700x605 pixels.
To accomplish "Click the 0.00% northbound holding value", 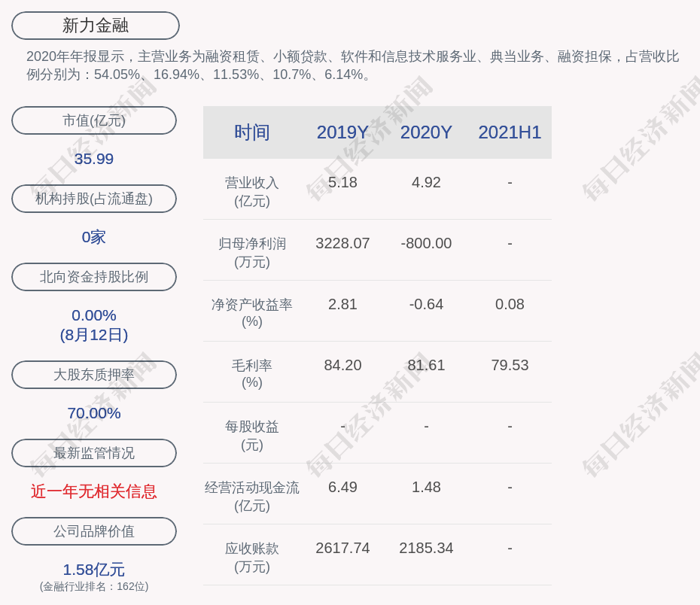I will [94, 315].
